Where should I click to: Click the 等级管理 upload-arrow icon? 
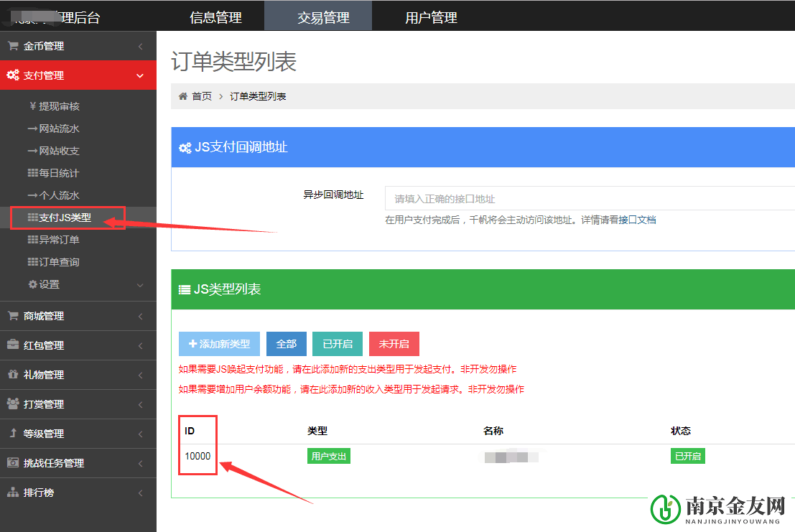[x=12, y=433]
